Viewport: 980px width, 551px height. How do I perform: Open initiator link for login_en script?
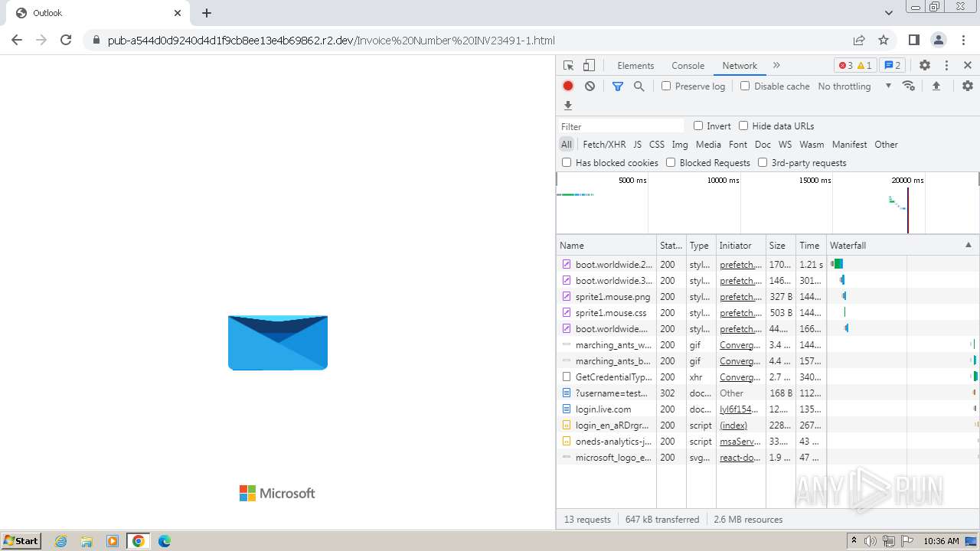[733, 425]
